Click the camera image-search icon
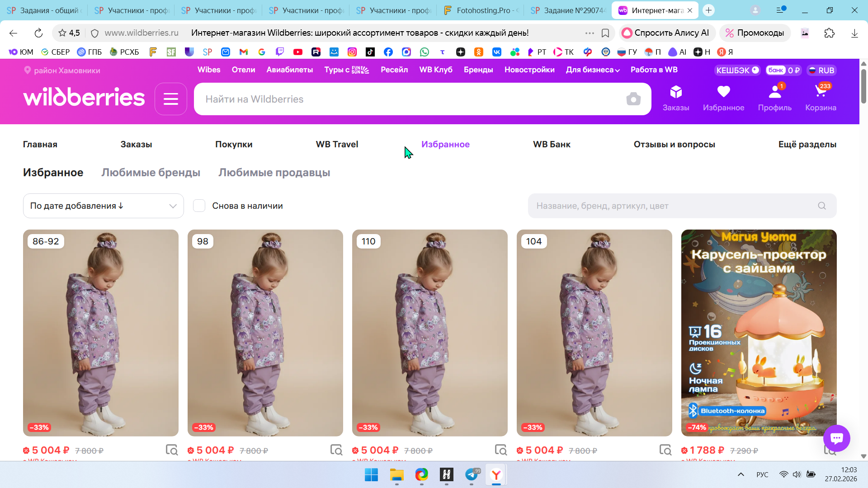This screenshot has height=488, width=868. 633,99
